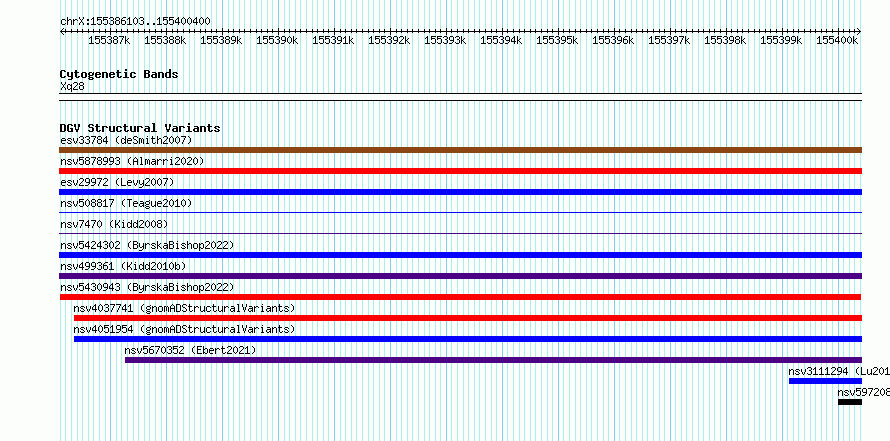Click the 155396k ruler tick label
Image resolution: width=890 pixels, height=441 pixels.
coord(613,40)
